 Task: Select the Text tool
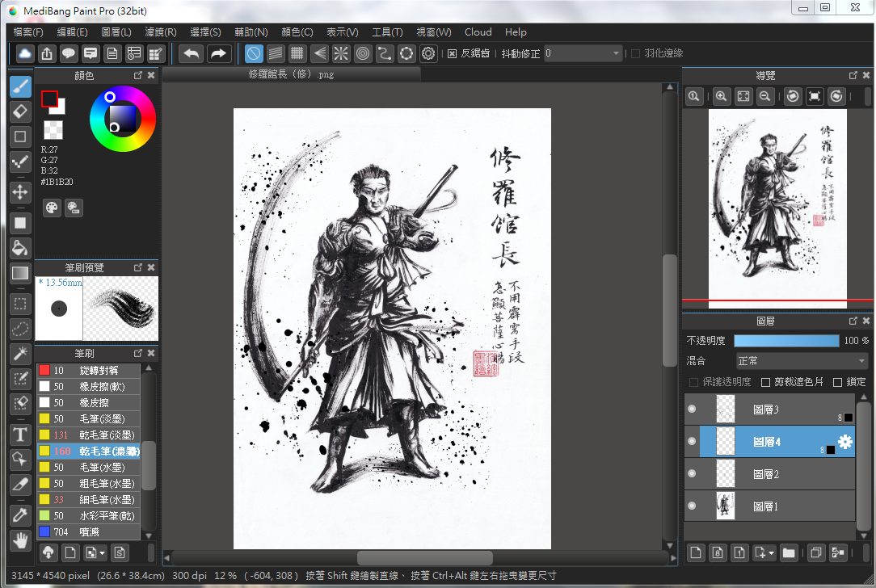pyautogui.click(x=20, y=434)
